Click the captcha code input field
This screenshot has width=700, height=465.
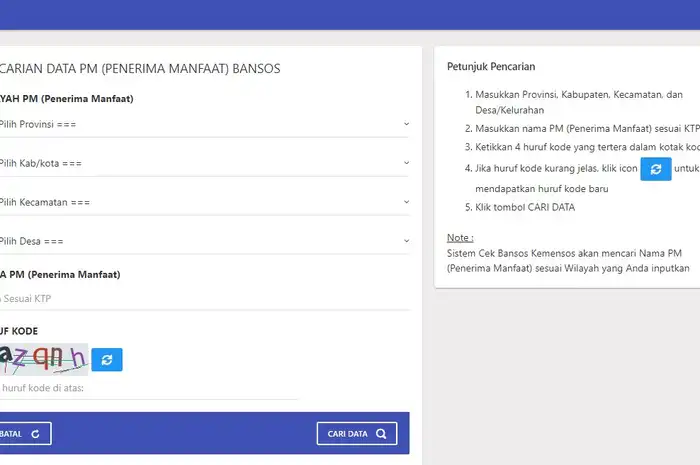click(x=150, y=387)
